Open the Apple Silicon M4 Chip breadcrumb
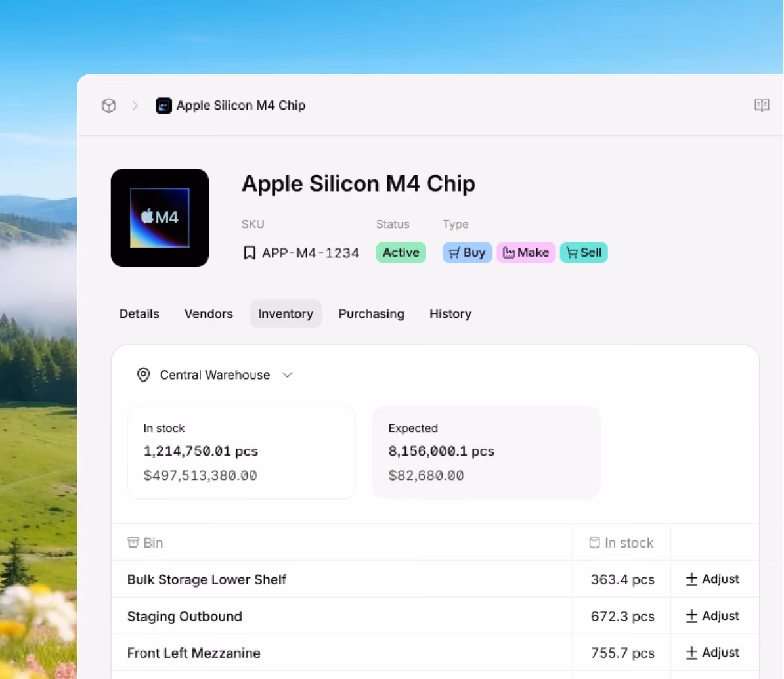The image size is (784, 679). pyautogui.click(x=240, y=106)
